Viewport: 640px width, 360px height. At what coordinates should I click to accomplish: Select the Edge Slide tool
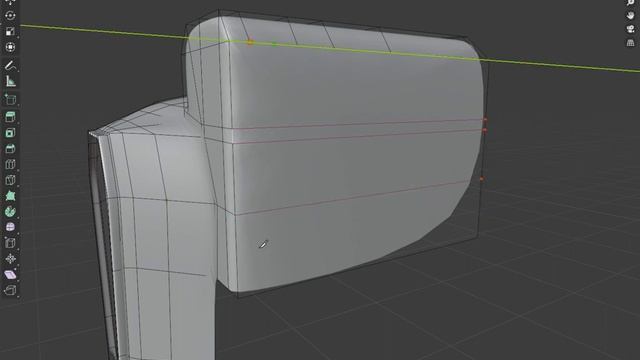(10, 243)
